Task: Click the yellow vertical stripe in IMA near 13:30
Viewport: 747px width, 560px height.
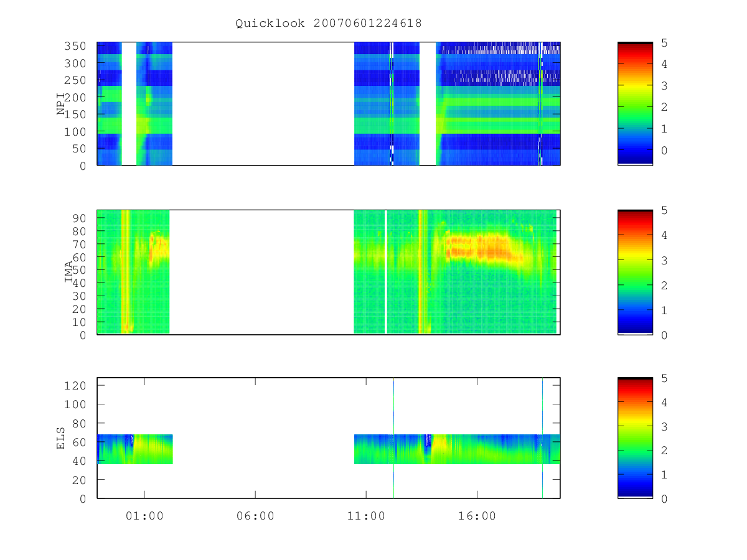Action: (423, 272)
